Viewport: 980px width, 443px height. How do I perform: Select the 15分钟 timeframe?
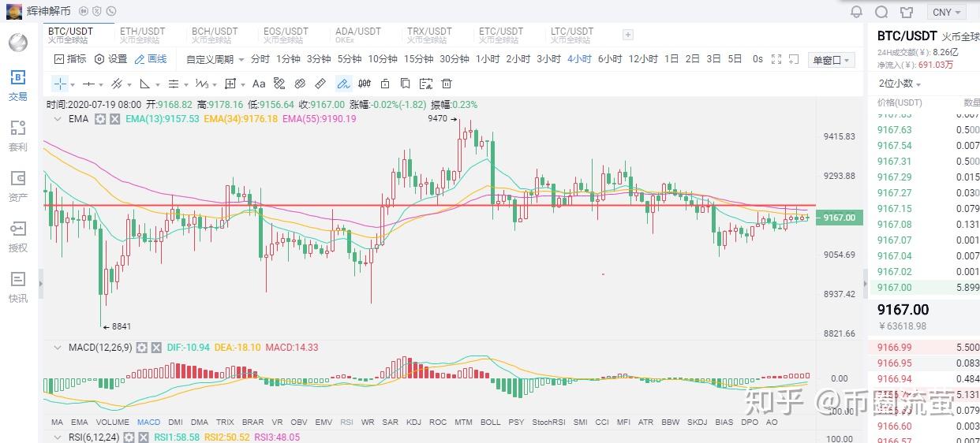pyautogui.click(x=418, y=59)
